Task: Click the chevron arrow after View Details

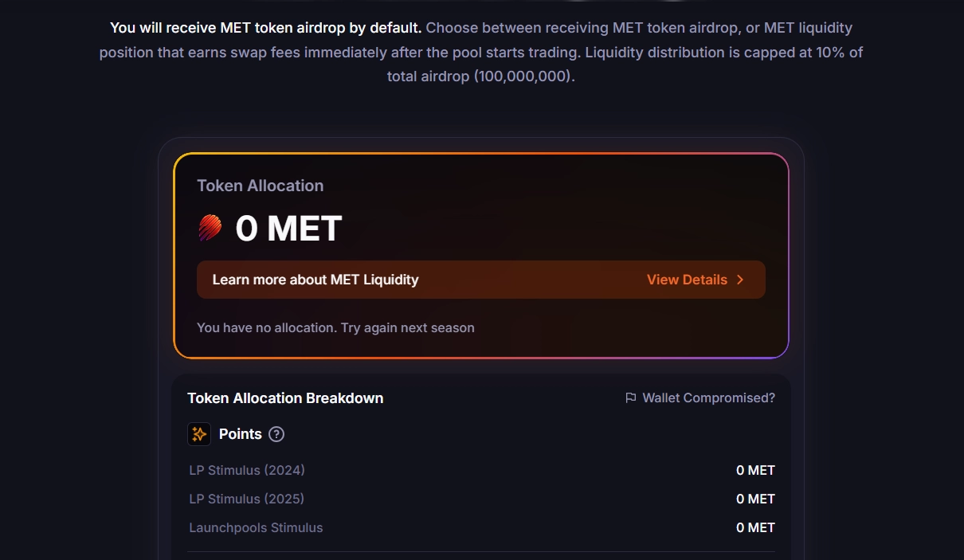Action: [740, 280]
